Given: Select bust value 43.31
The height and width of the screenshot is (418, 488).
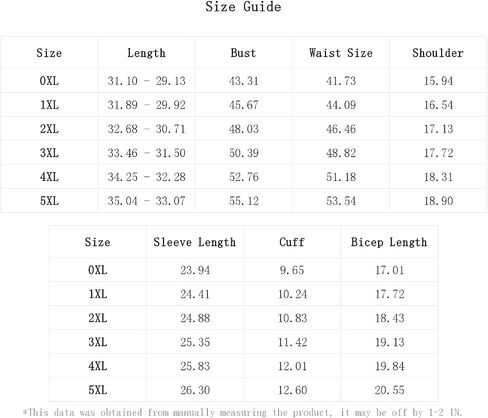Looking at the screenshot, I should click(244, 81).
